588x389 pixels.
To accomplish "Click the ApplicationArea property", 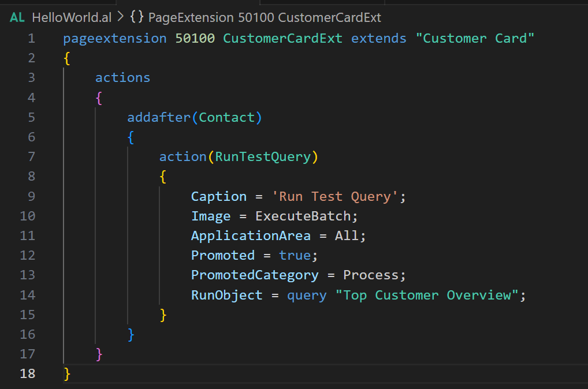I will point(251,235).
